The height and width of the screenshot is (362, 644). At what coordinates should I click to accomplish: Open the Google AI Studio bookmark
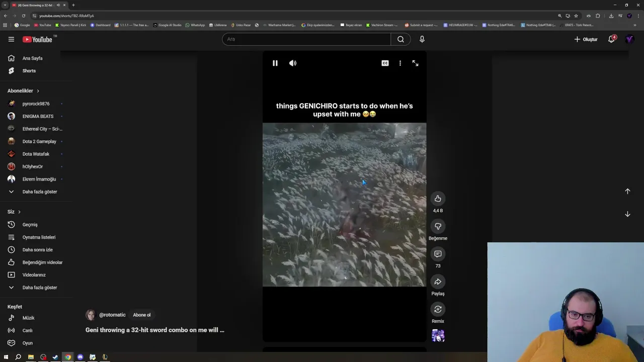tap(168, 25)
